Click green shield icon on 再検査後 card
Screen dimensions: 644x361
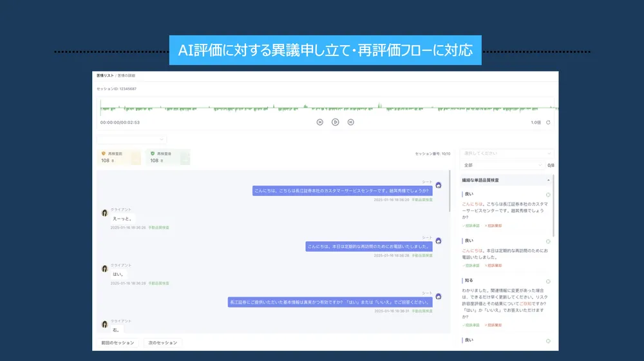153,153
